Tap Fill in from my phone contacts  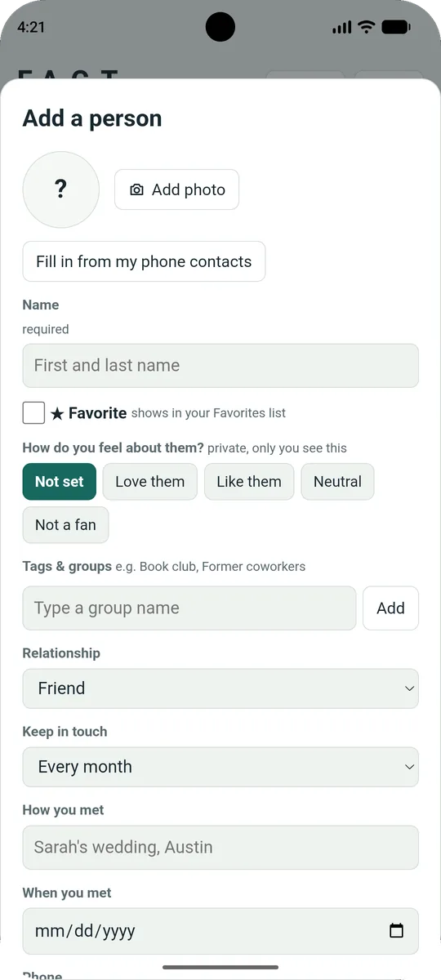coord(144,261)
